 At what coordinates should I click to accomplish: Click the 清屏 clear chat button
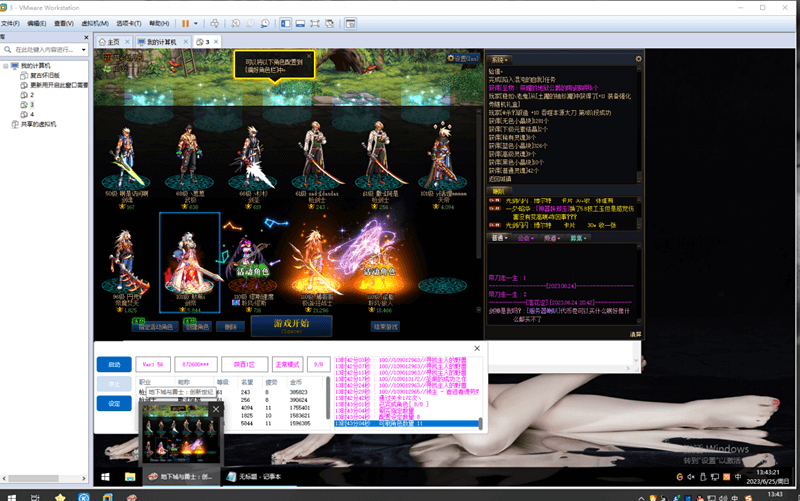click(635, 335)
